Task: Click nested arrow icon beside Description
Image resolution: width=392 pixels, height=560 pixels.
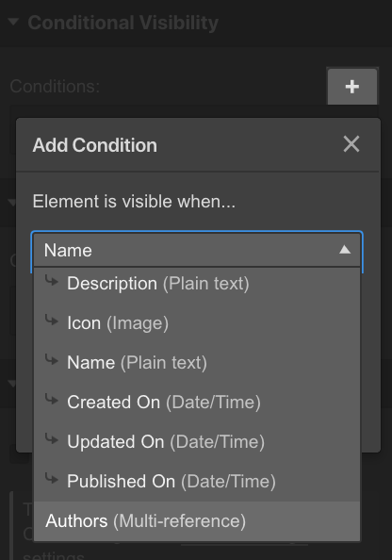Action: pos(52,281)
